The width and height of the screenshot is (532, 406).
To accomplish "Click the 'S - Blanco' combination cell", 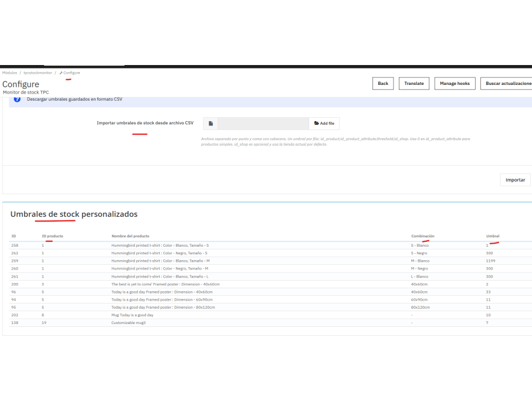I will 420,245.
